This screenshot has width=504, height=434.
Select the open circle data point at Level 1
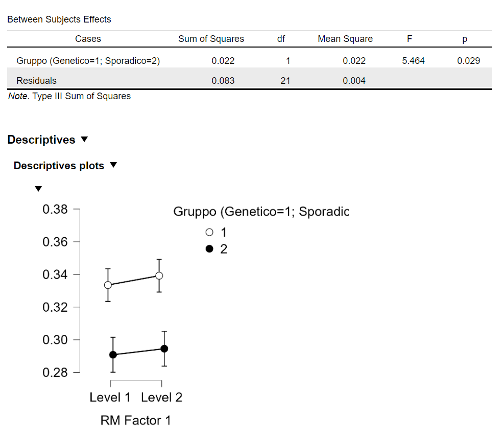click(x=108, y=285)
